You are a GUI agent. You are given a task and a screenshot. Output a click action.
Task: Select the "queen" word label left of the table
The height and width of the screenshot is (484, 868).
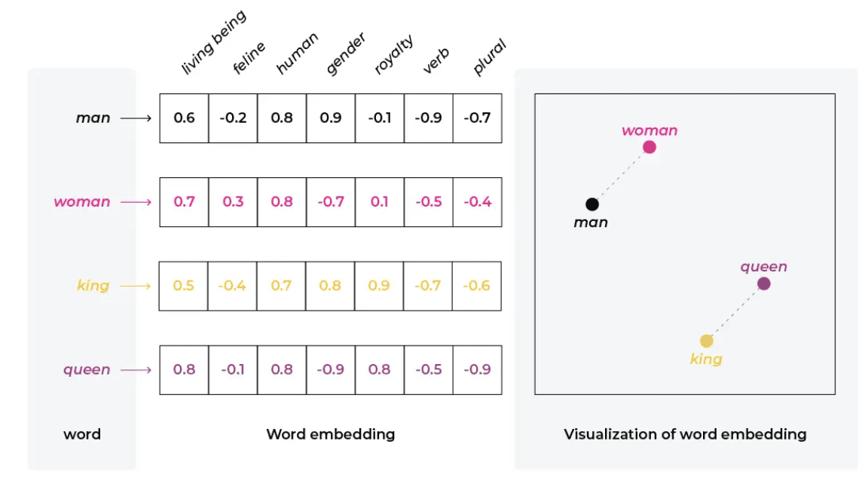pyautogui.click(x=87, y=369)
